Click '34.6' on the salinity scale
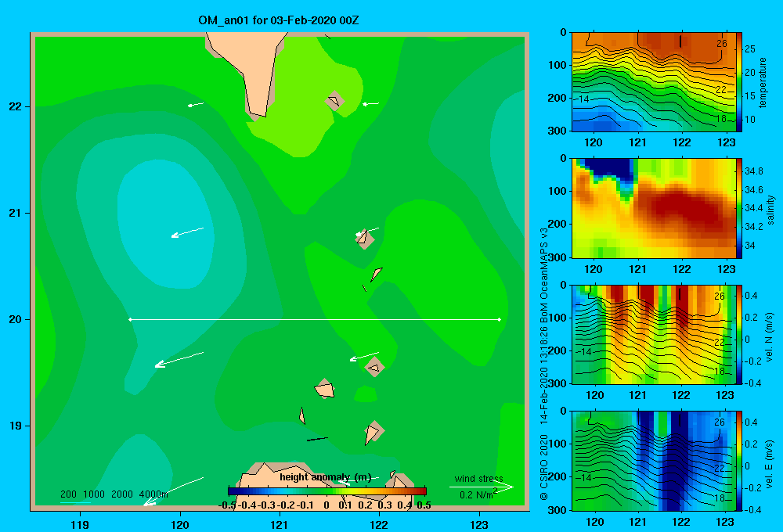 (x=753, y=189)
